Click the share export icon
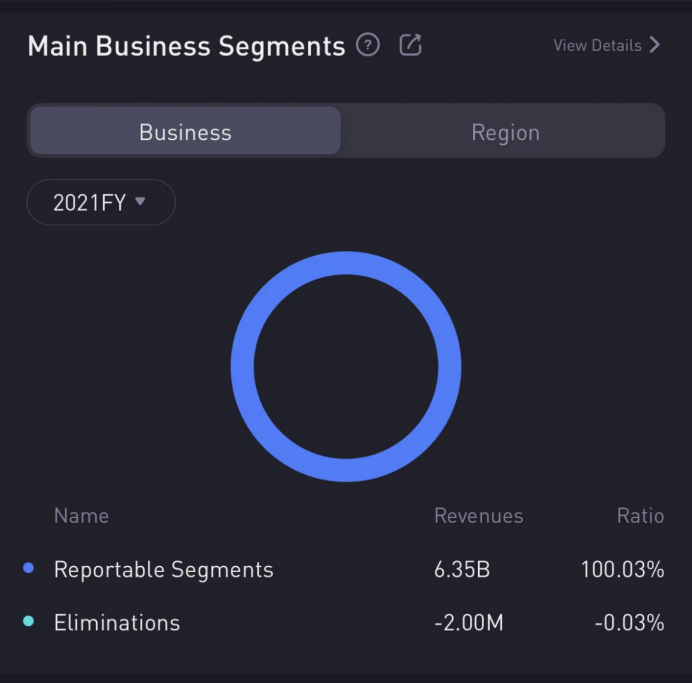 click(x=410, y=45)
